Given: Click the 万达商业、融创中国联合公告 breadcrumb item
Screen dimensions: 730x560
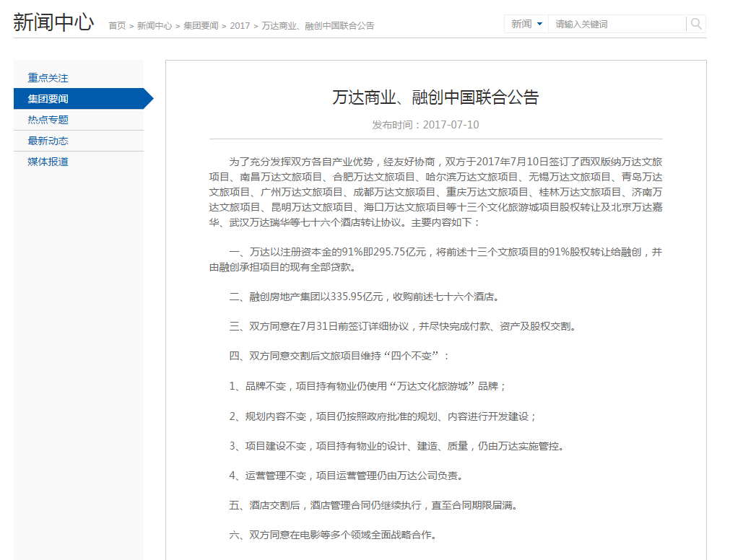Looking at the screenshot, I should point(318,26).
